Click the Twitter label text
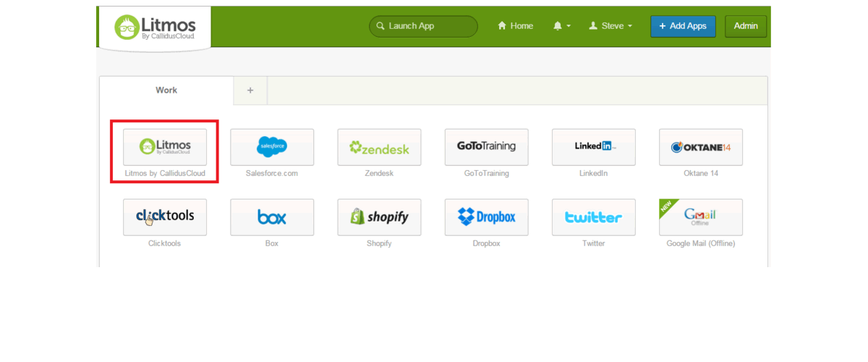The image size is (868, 362). coord(594,244)
